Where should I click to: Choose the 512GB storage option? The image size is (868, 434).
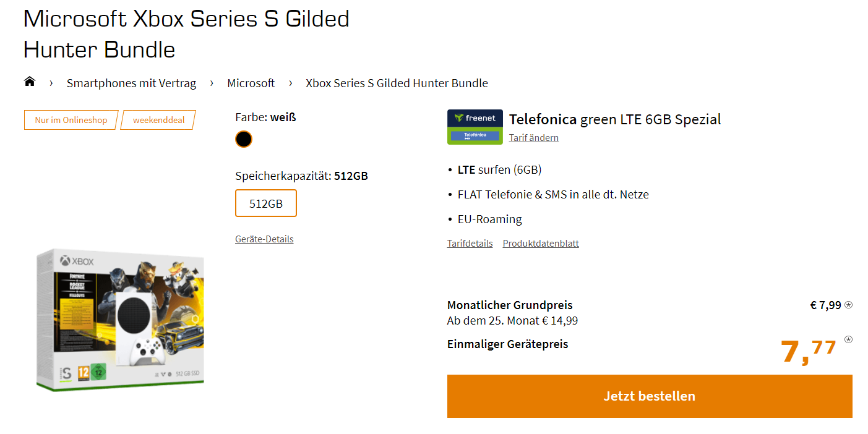(x=266, y=203)
